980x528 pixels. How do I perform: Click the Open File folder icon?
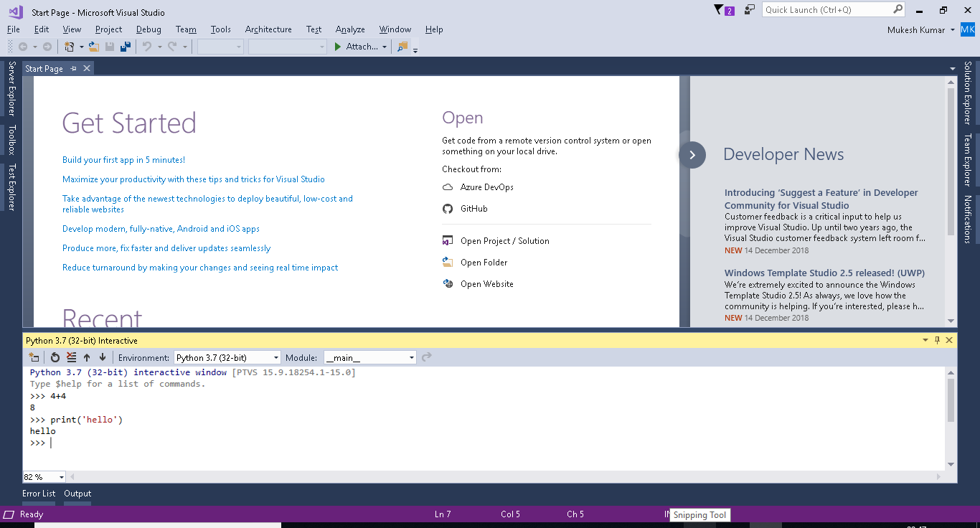[93, 47]
